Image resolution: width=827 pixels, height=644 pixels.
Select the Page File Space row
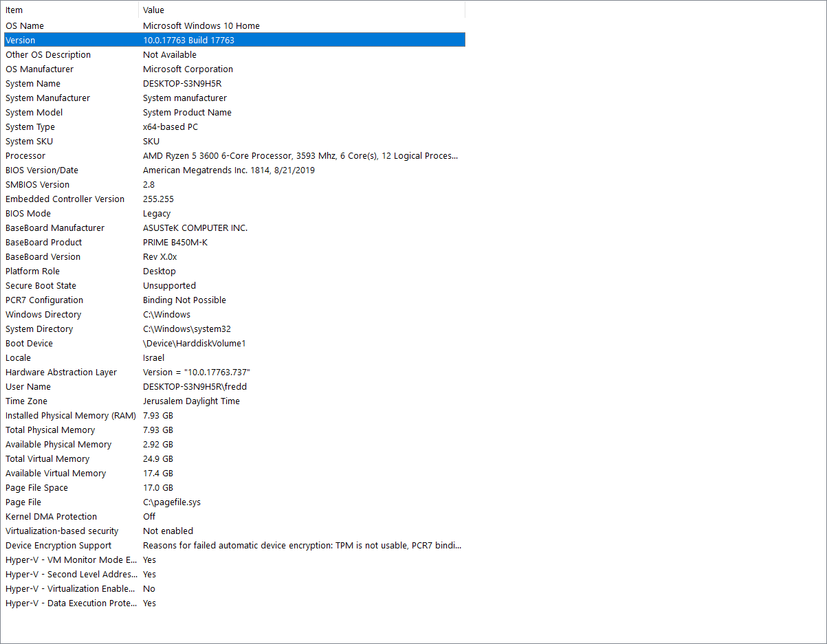coord(234,488)
